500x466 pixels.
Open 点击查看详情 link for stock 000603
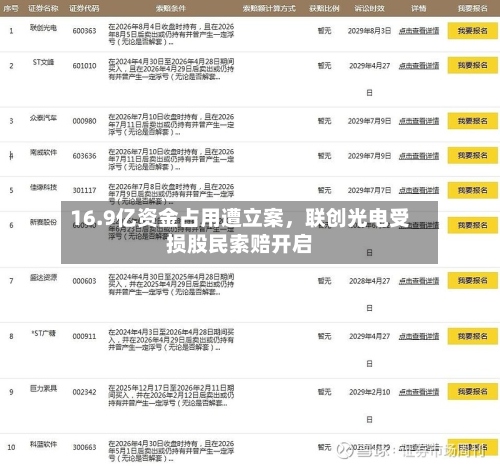(x=419, y=281)
